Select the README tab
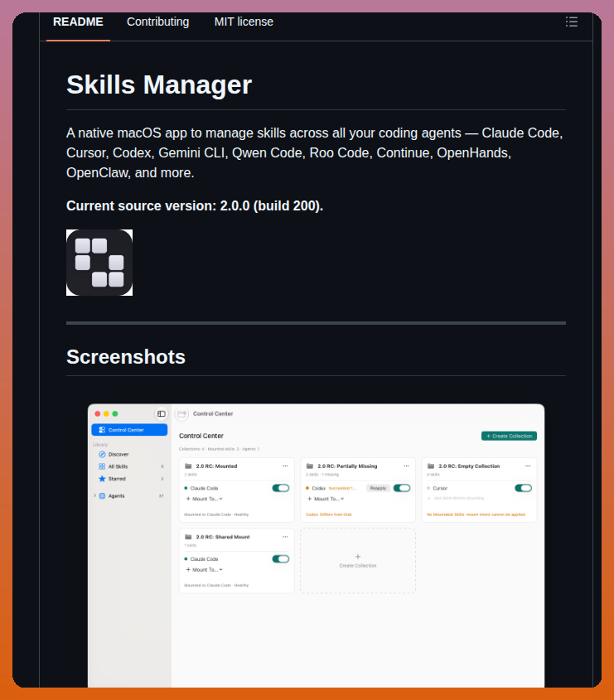The image size is (614, 700). tap(78, 22)
